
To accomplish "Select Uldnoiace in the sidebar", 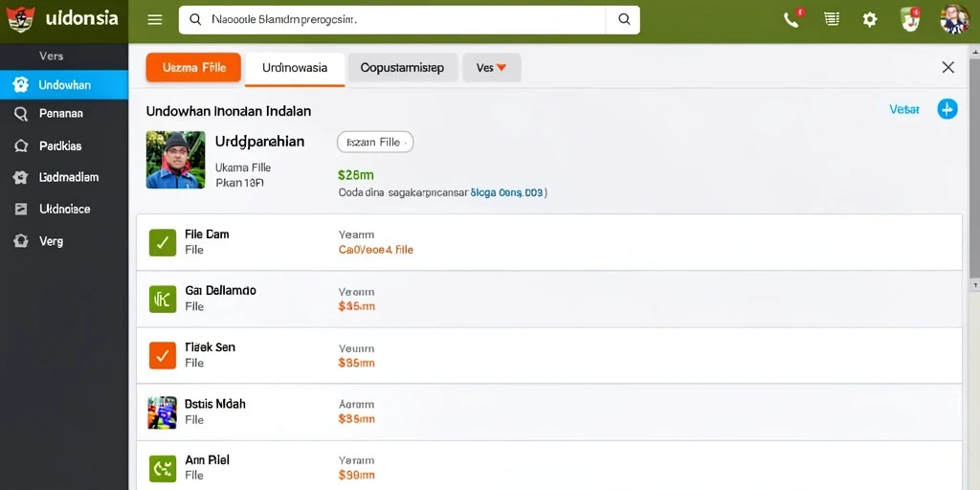I will 64,210.
